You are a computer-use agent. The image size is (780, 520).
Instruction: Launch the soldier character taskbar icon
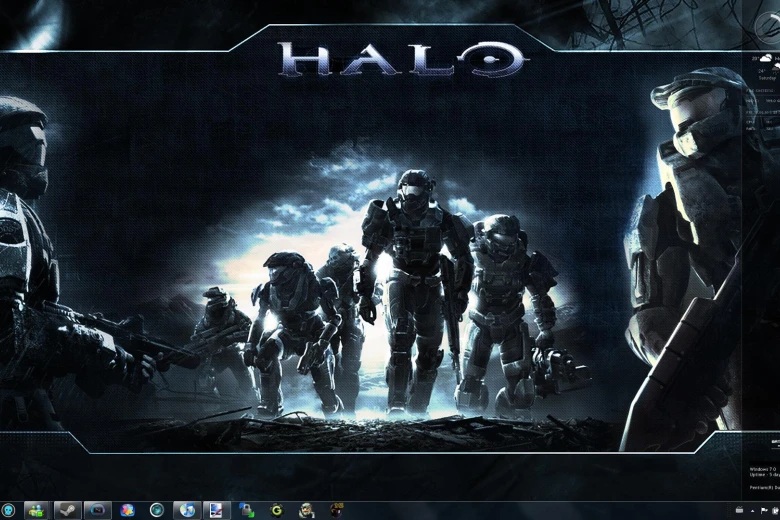(306, 511)
